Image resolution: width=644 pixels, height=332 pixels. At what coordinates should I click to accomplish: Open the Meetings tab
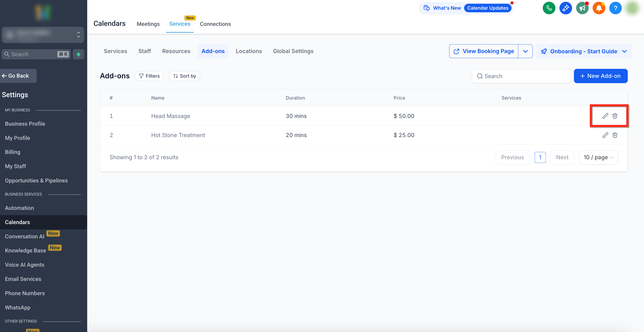(x=148, y=24)
